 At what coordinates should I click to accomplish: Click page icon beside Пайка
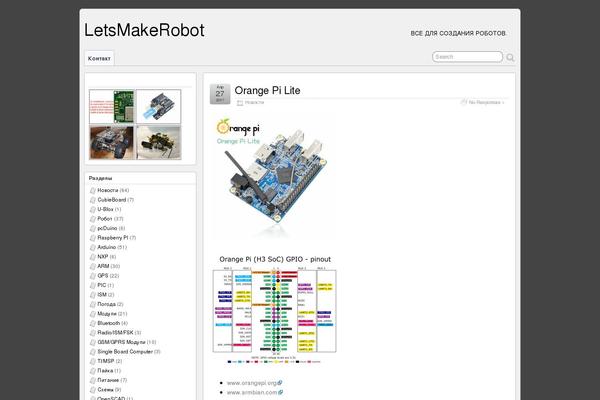point(93,371)
